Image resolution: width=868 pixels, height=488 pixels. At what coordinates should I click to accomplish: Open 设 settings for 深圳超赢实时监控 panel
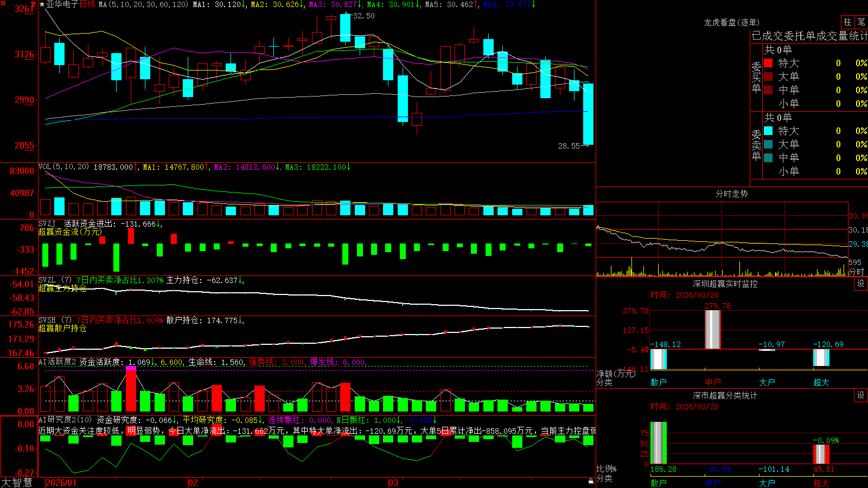(861, 284)
